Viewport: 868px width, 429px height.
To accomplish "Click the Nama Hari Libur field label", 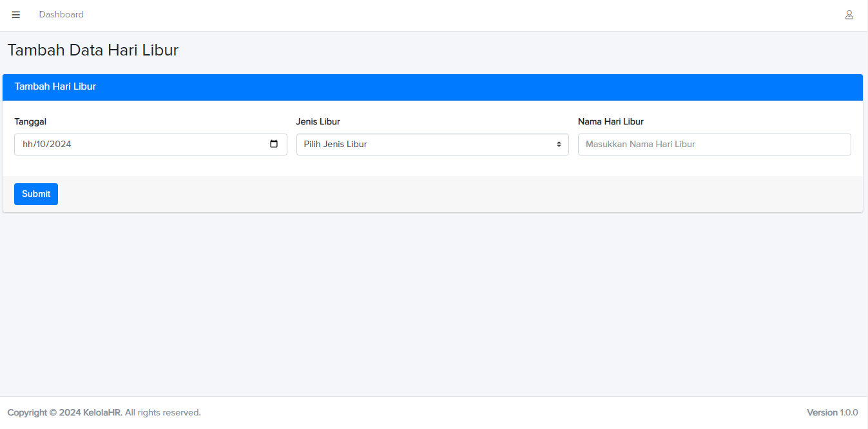I will click(610, 121).
